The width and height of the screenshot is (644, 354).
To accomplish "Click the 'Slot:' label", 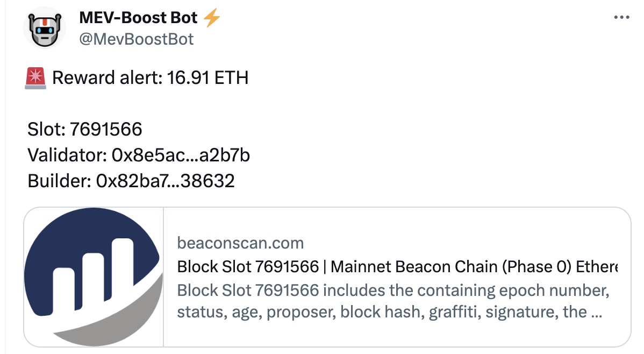I will point(46,129).
